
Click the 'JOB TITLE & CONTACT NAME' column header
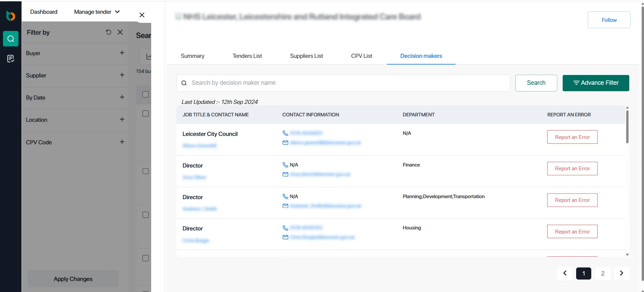[215, 115]
